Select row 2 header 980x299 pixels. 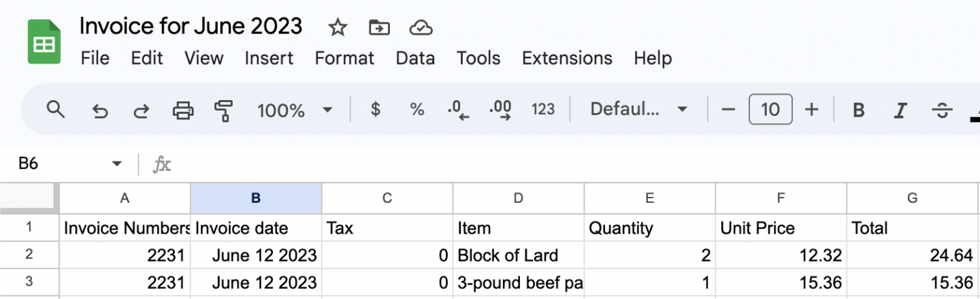coord(30,255)
